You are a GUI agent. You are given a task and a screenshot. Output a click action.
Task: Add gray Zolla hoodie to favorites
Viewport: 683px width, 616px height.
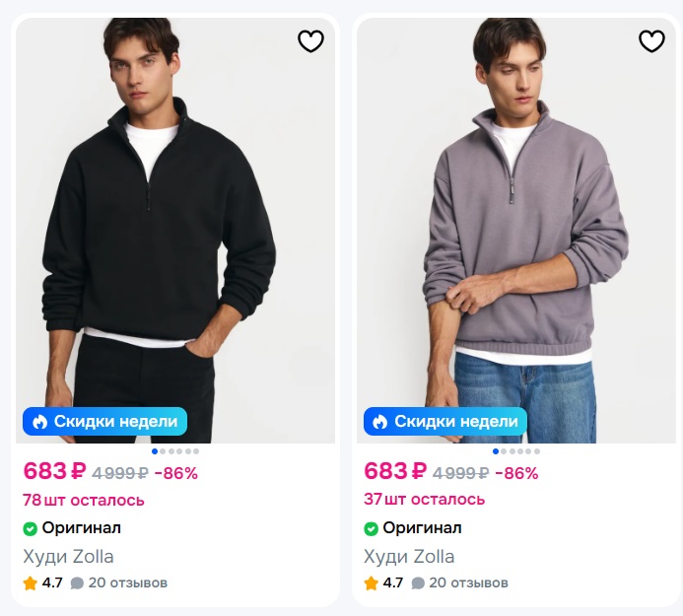(x=651, y=41)
